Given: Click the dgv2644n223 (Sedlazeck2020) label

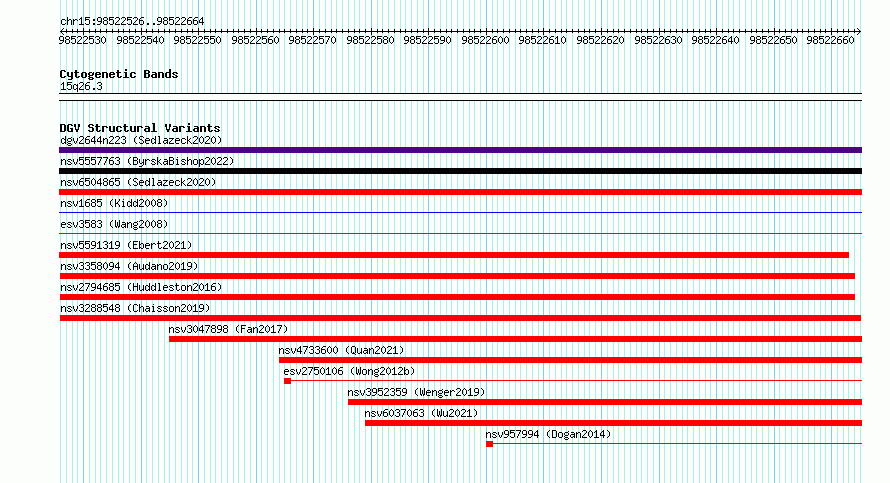Looking at the screenshot, I should pos(141,140).
